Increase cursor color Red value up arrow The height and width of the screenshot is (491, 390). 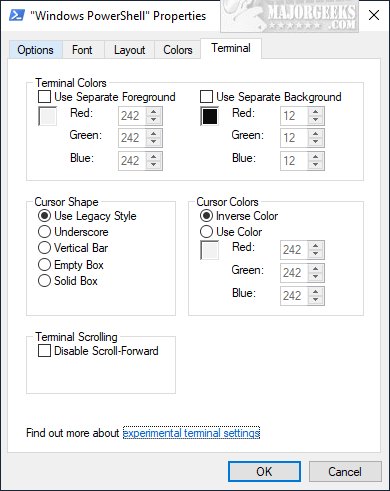coord(316,246)
